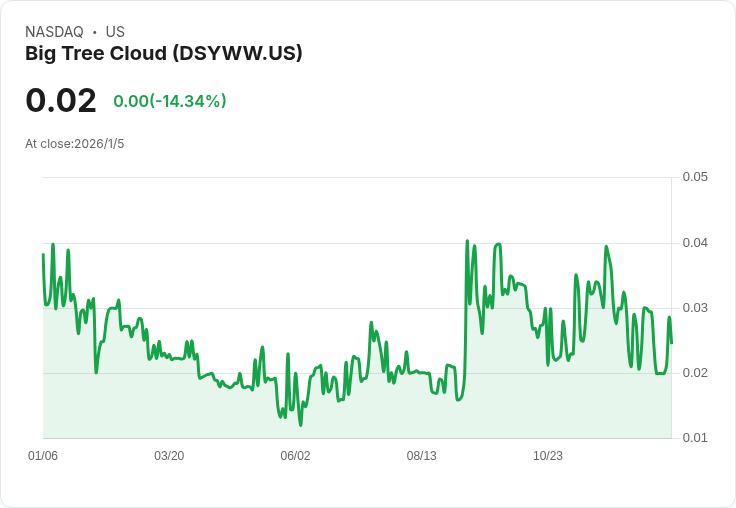The image size is (736, 508).
Task: Click the 0.05 price axis label
Action: tap(695, 177)
